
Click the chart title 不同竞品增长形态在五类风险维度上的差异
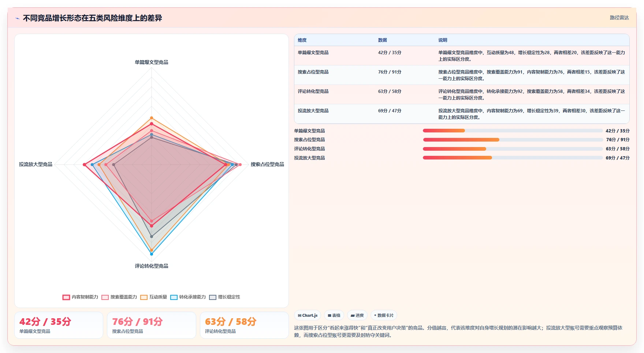92,18
